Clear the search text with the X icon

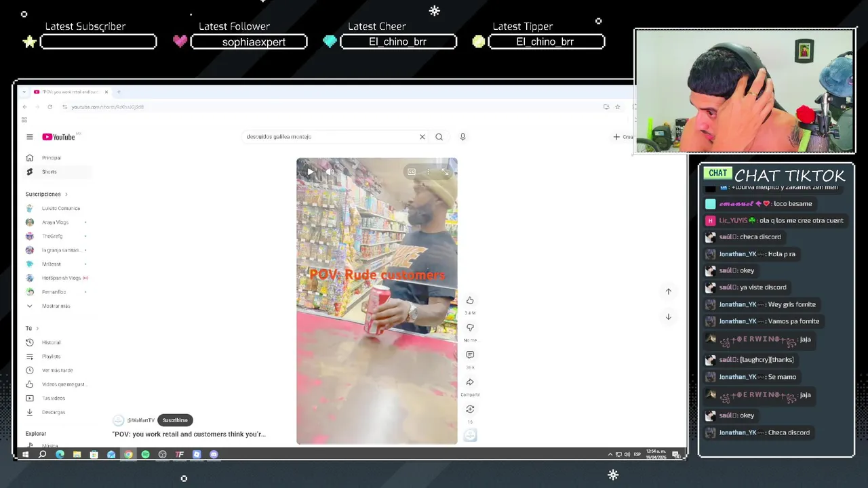click(422, 137)
